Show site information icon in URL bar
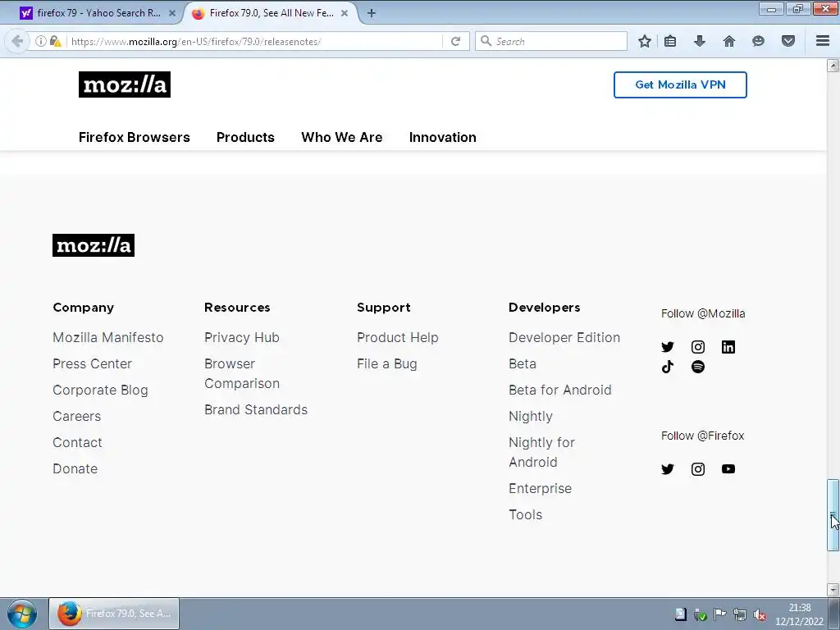 [41, 41]
